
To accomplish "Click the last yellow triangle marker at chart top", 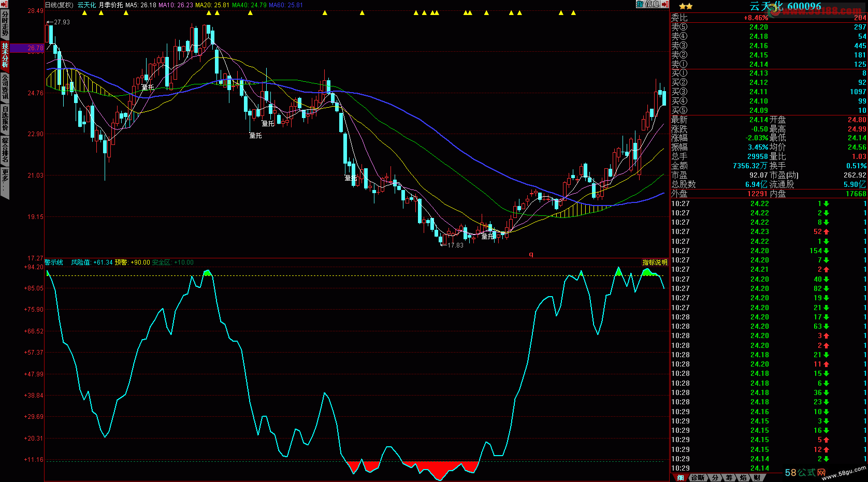I will point(573,13).
